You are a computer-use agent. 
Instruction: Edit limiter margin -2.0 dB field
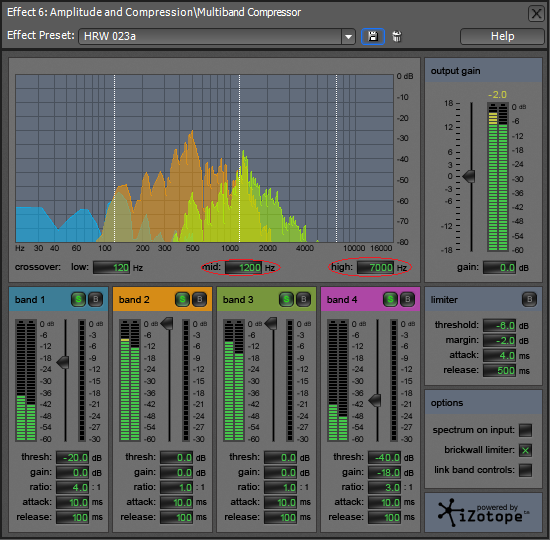tap(499, 340)
